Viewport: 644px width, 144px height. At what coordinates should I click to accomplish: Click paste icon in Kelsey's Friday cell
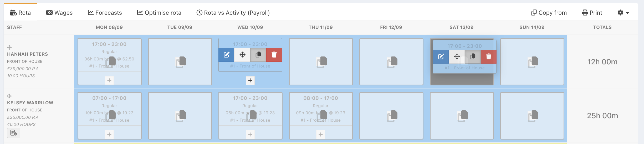(392, 116)
